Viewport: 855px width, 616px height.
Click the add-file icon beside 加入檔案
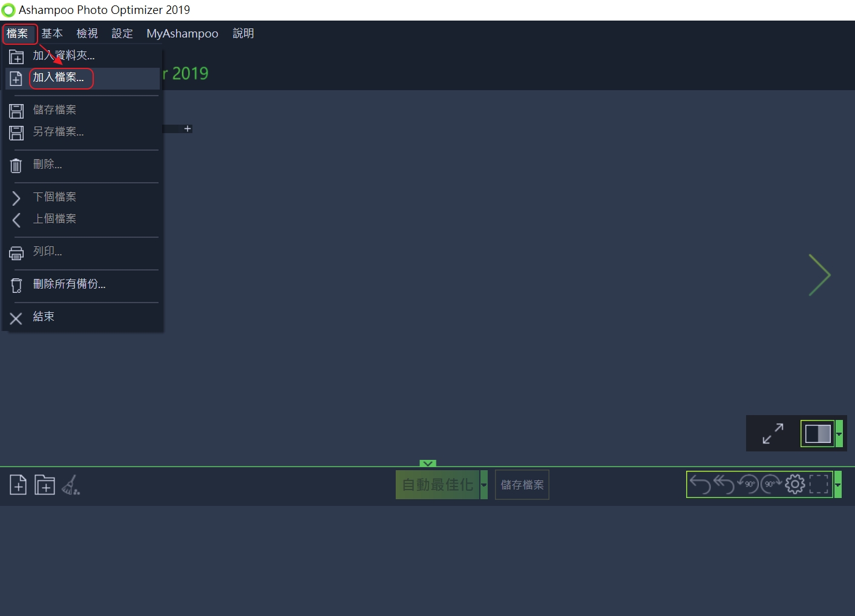coord(16,79)
